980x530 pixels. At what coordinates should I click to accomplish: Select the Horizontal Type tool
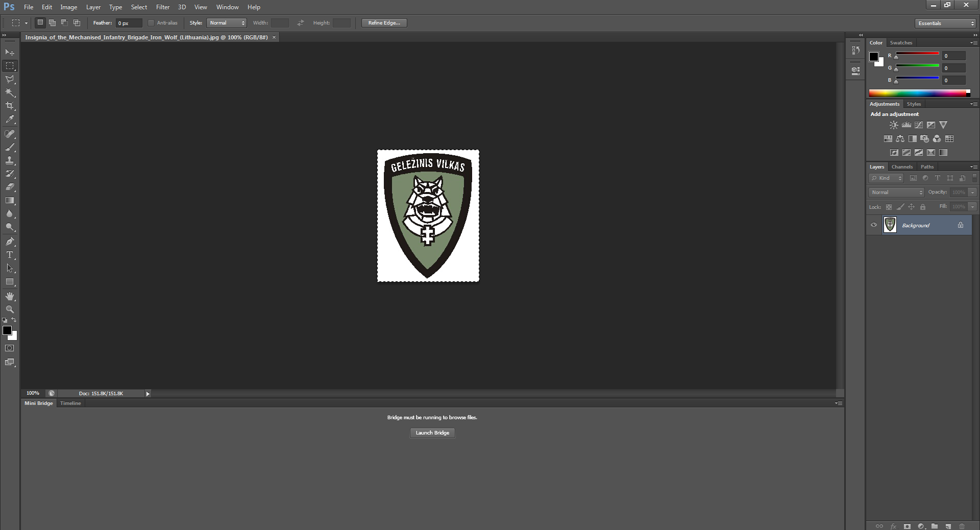tap(10, 255)
